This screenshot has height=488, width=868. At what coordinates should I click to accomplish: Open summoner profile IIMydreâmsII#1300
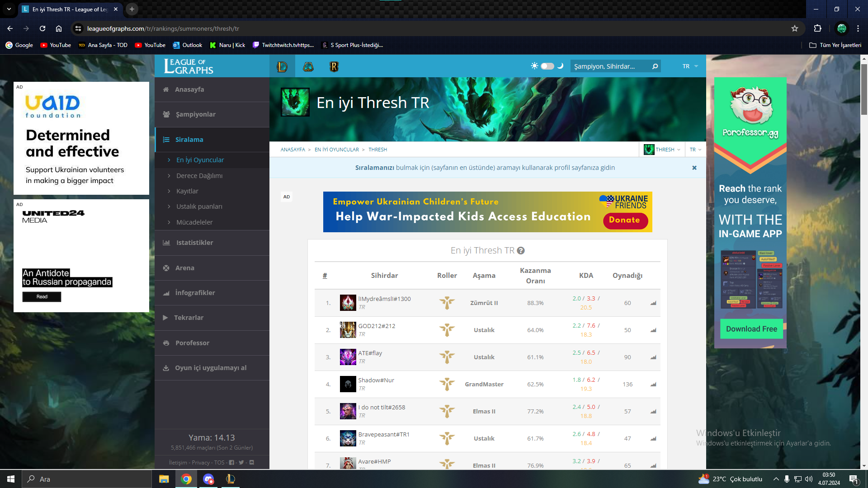tap(384, 299)
